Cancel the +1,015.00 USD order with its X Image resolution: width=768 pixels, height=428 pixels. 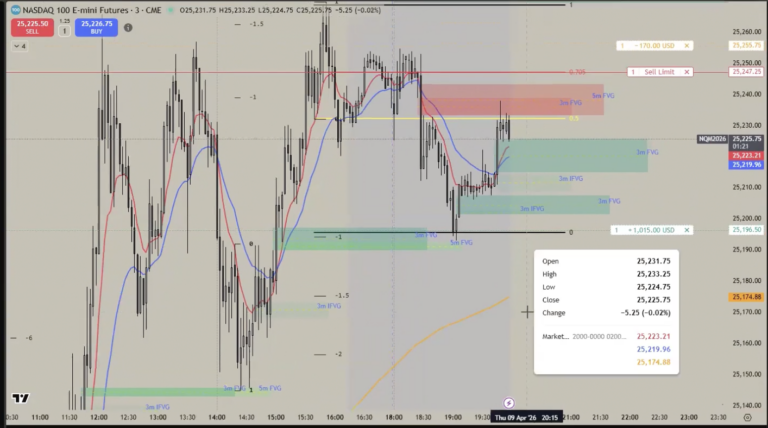pyautogui.click(x=687, y=230)
